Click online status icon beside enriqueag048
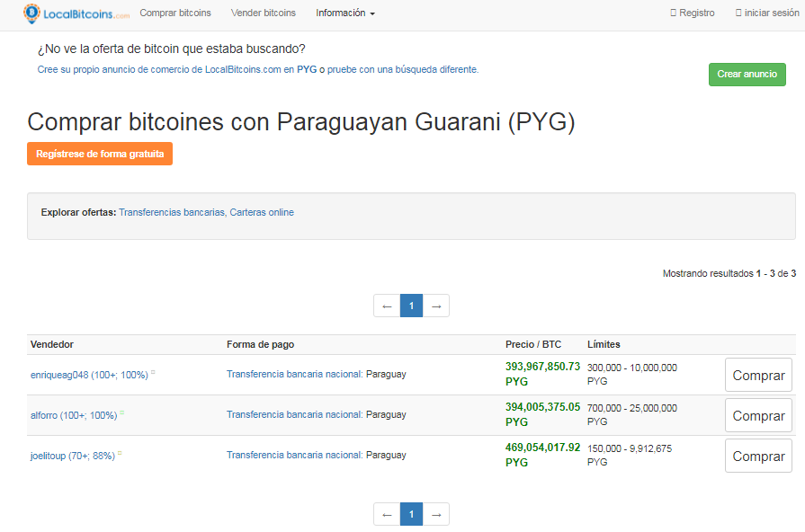 (153, 372)
